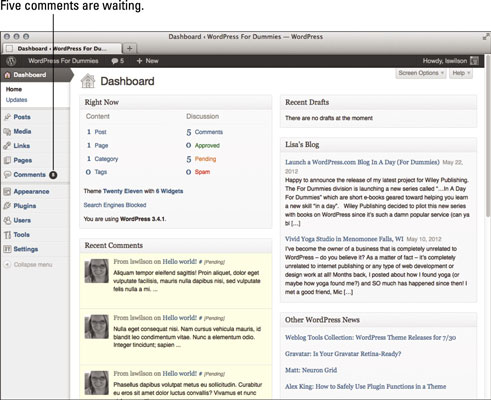Click the Collapse menu arrow icon
491x400 pixels.
pyautogui.click(x=7, y=265)
